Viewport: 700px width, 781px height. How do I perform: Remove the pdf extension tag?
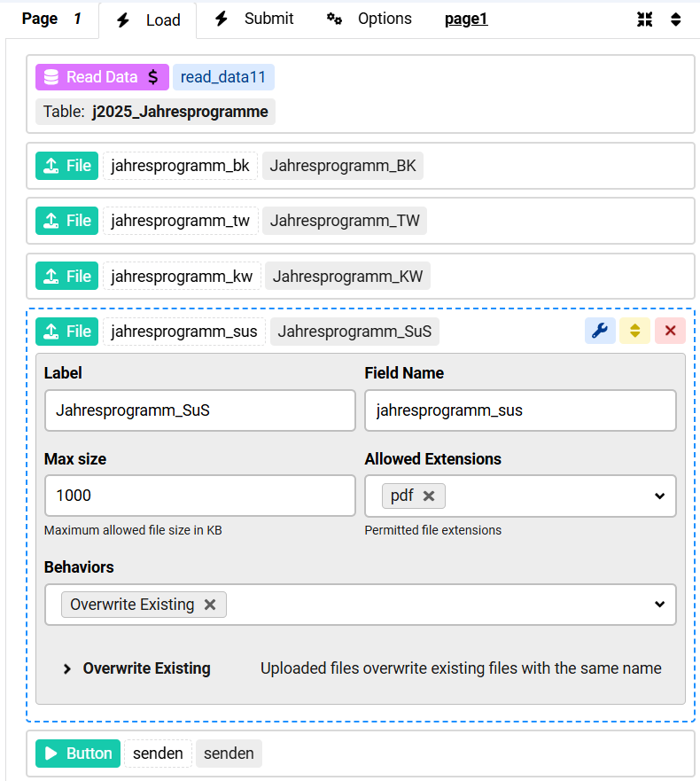[x=429, y=496]
